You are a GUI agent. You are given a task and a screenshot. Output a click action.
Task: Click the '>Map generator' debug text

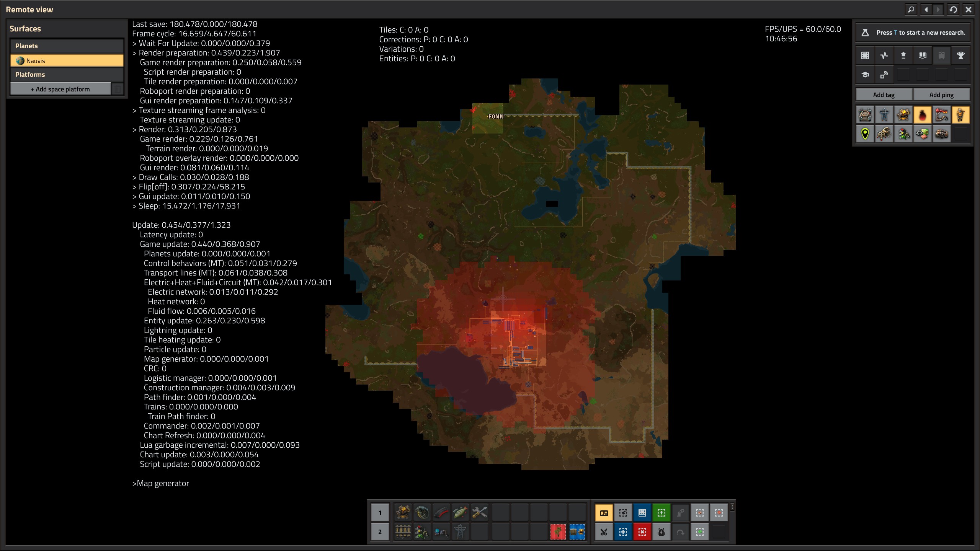coord(160,483)
